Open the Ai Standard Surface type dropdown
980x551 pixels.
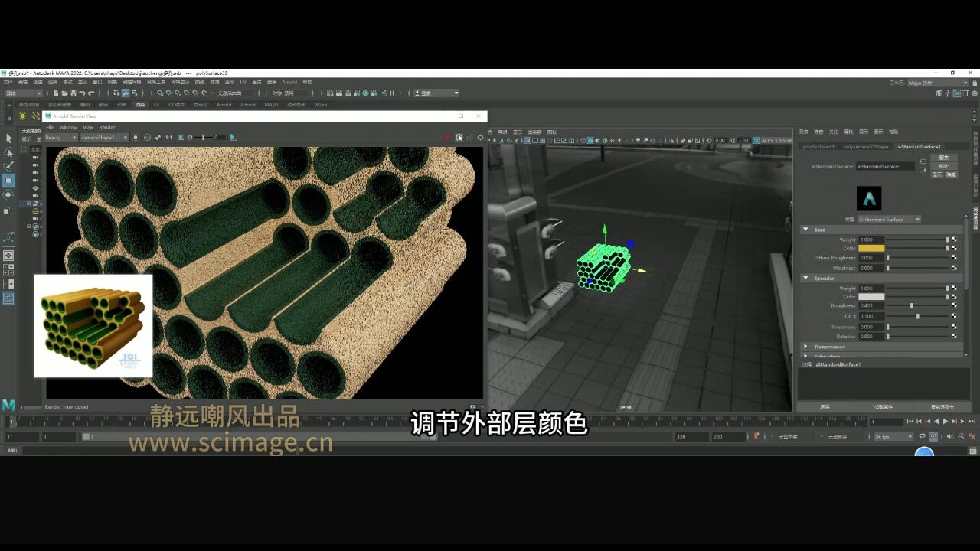pyautogui.click(x=889, y=219)
